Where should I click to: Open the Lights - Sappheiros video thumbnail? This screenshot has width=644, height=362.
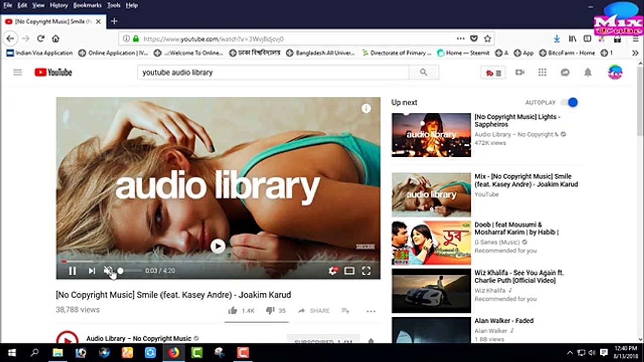click(432, 135)
